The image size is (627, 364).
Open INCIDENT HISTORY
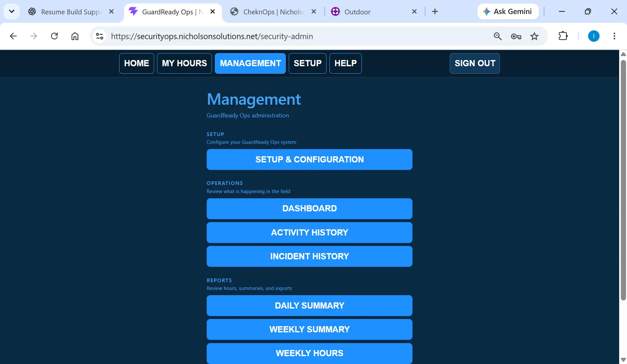(x=310, y=256)
